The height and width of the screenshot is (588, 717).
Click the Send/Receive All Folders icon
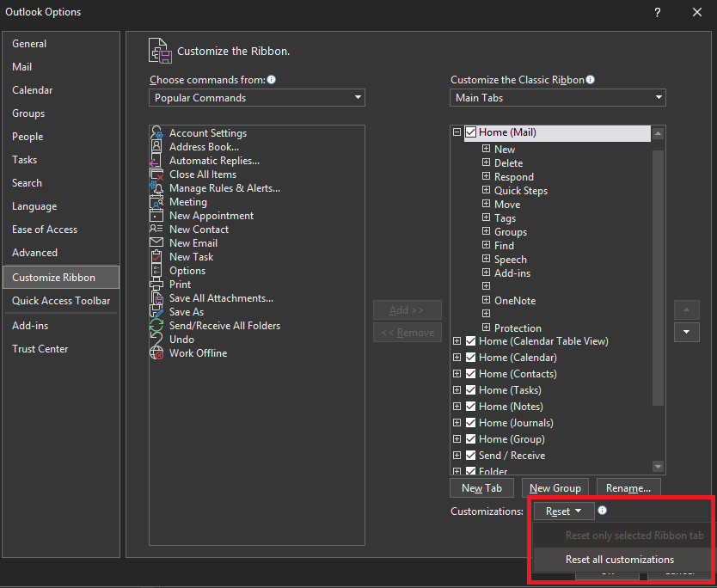point(156,325)
